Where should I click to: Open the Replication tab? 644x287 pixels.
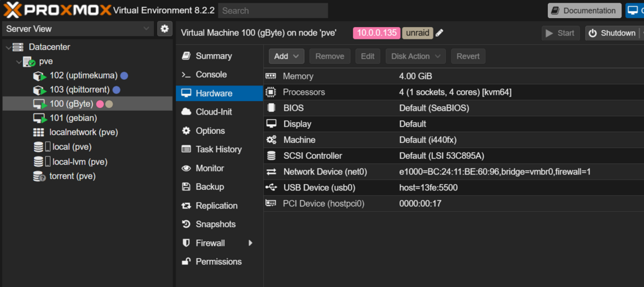pos(220,206)
